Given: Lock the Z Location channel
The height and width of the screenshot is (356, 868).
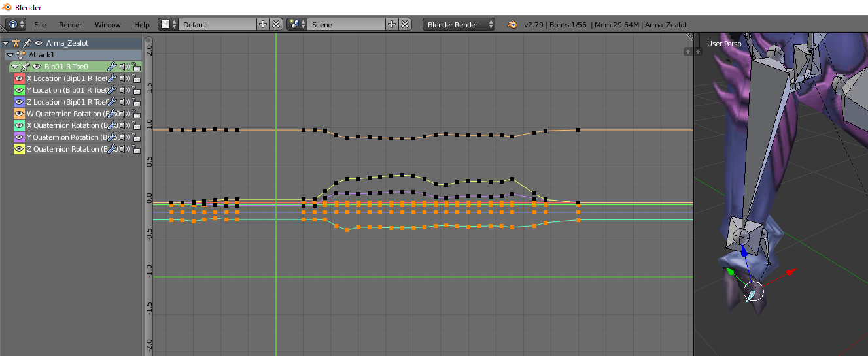Looking at the screenshot, I should click(136, 102).
